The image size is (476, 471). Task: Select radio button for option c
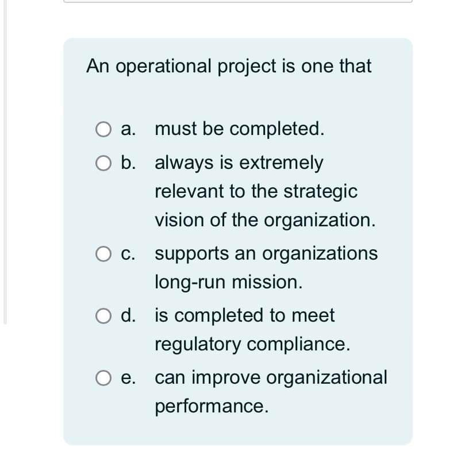(x=103, y=254)
